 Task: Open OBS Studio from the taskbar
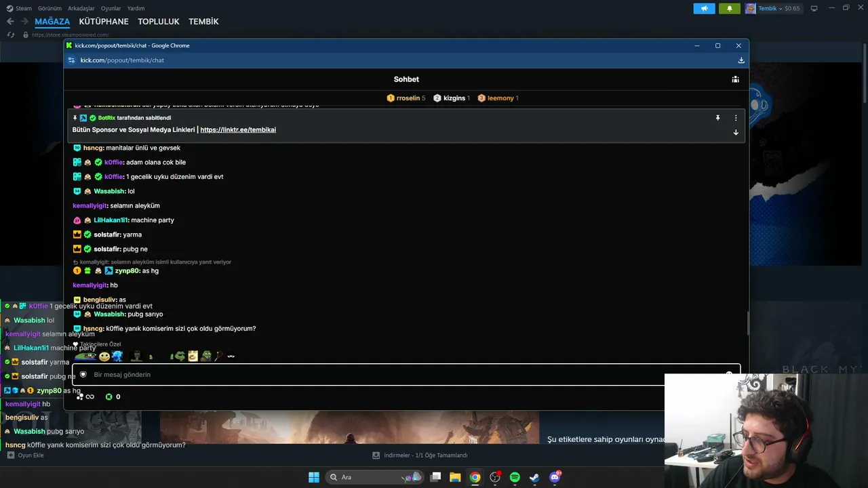pos(495,477)
